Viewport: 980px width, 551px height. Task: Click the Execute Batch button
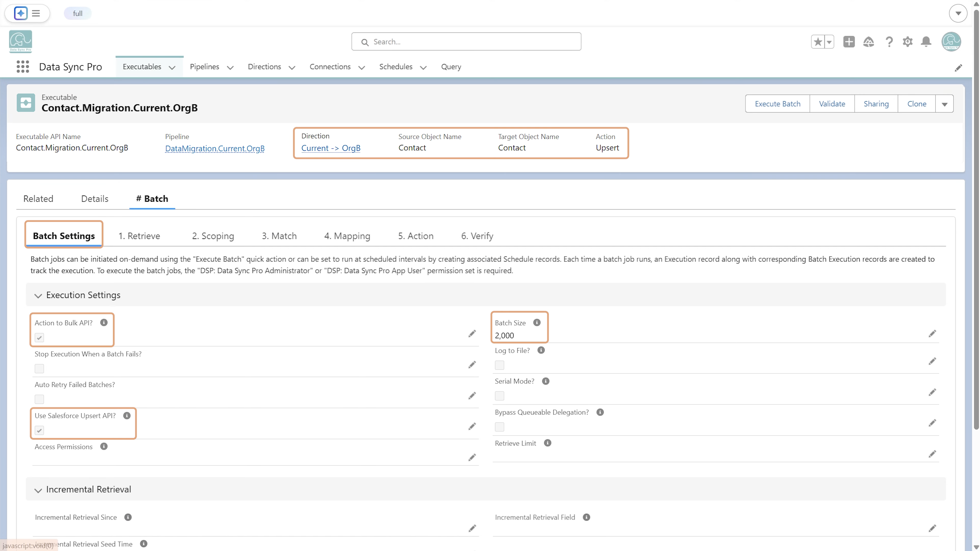[778, 104]
